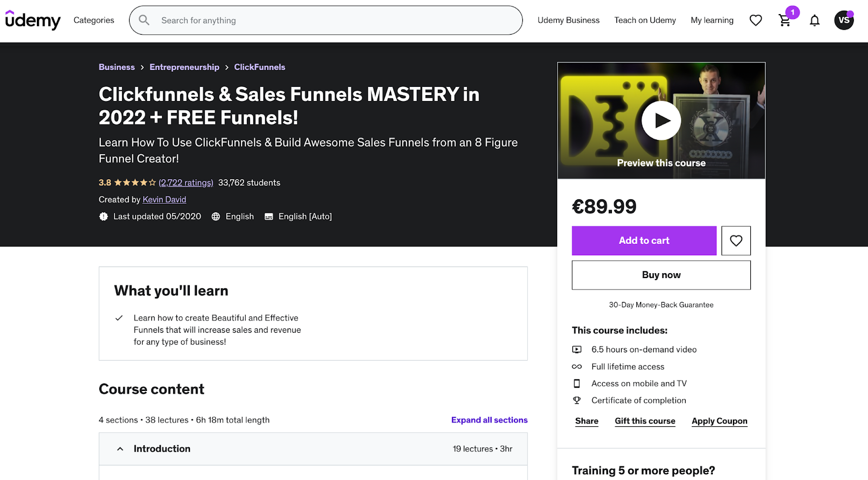
Task: Click the last updated badge icon
Action: pos(104,217)
